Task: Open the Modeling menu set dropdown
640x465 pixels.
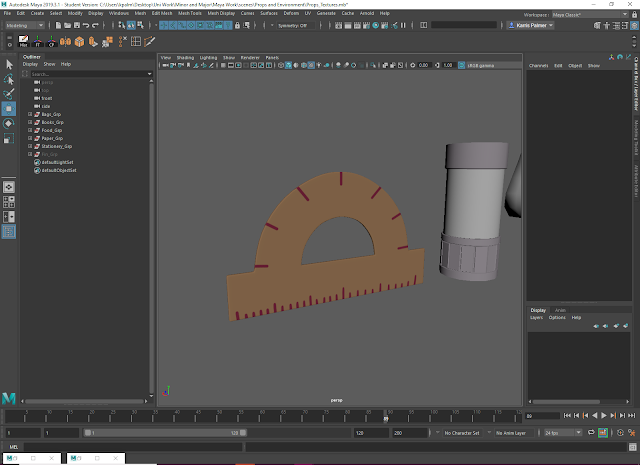Action: (24, 25)
